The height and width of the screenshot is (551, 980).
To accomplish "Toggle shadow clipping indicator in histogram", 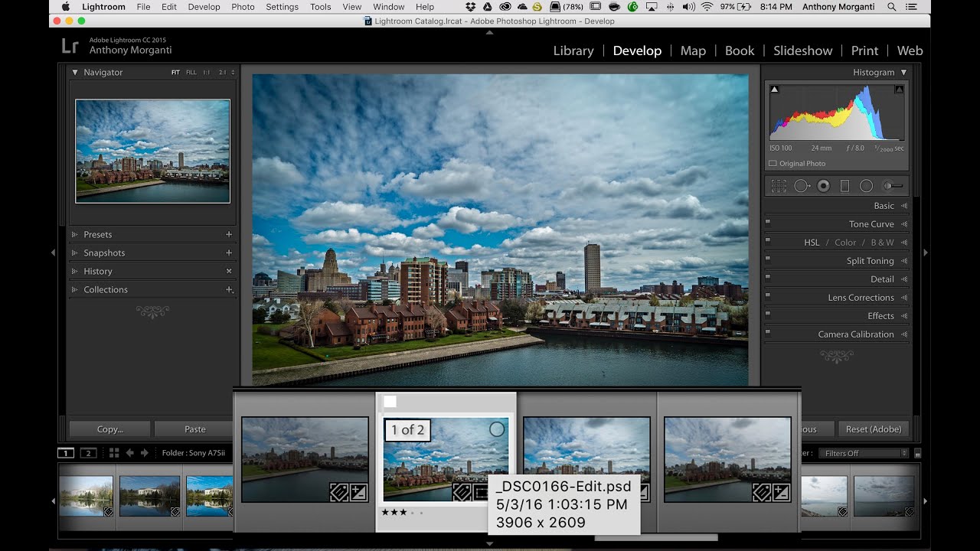I will click(774, 90).
